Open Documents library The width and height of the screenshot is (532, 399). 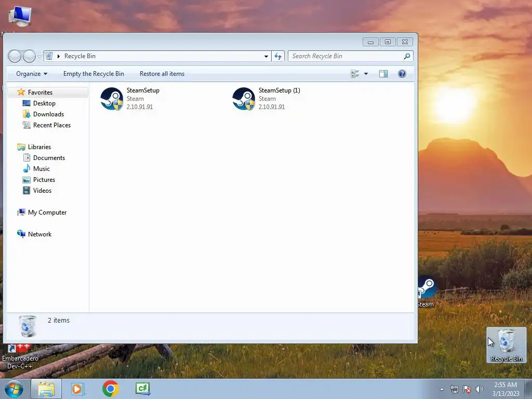(x=49, y=158)
